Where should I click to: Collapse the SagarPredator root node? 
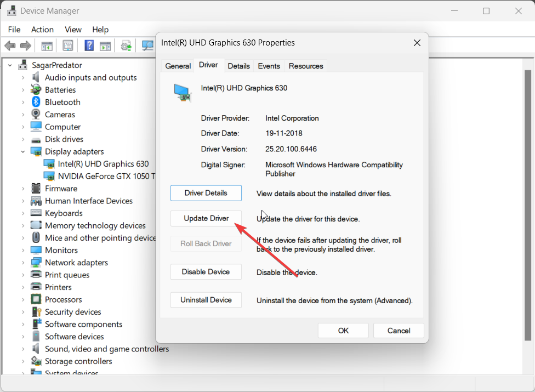tap(10, 65)
